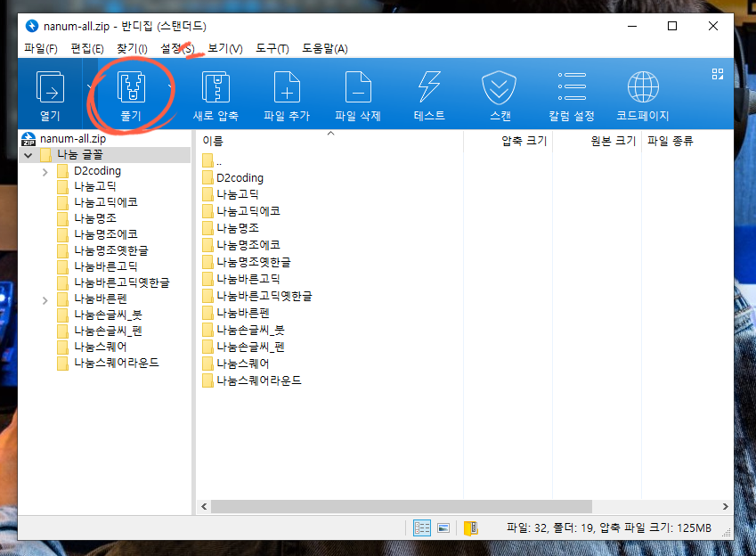
Task: Click the horizontal scrollbar left arrow
Action: [204, 506]
